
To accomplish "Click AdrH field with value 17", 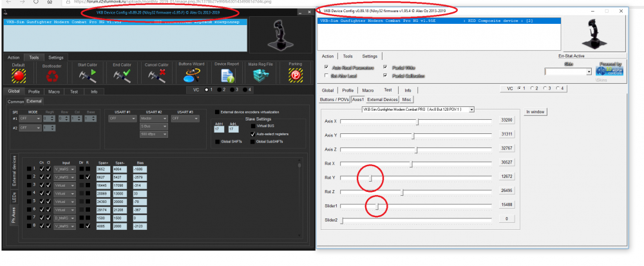I will pyautogui.click(x=220, y=129).
